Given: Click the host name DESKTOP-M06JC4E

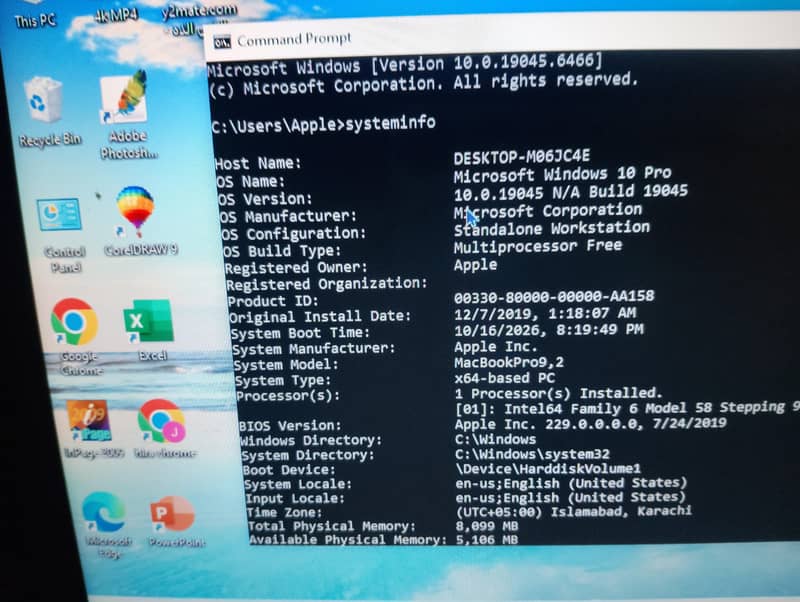Looking at the screenshot, I should [x=522, y=157].
